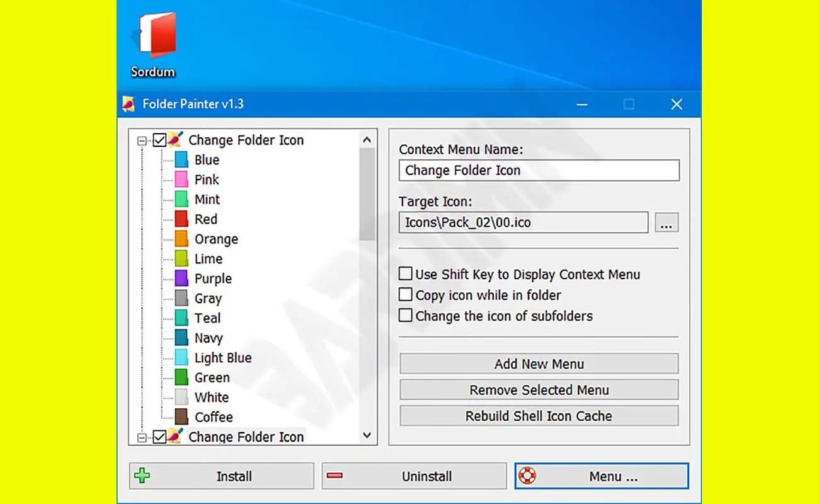Toggle Copy icon while in folder checkbox
819x504 pixels.
click(406, 295)
